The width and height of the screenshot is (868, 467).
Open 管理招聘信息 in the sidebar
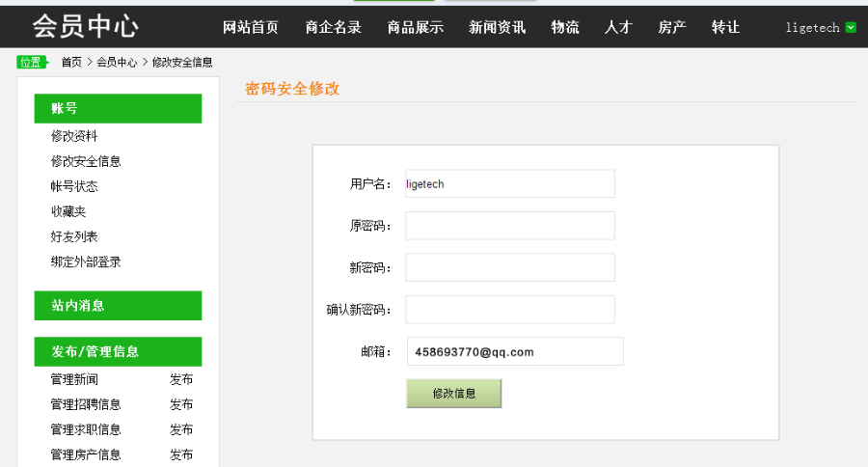(86, 404)
